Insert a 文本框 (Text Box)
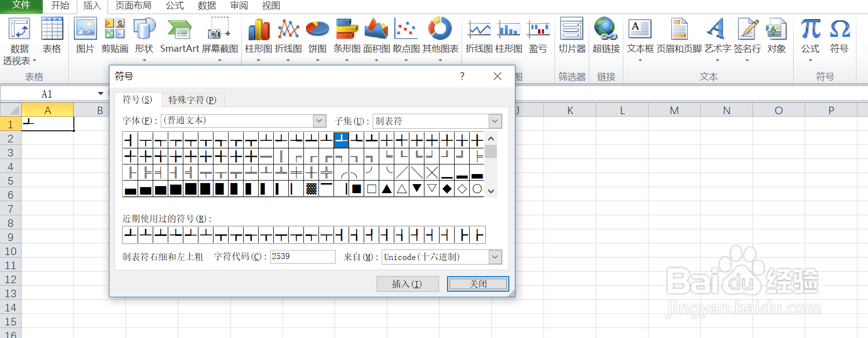 pyautogui.click(x=640, y=39)
